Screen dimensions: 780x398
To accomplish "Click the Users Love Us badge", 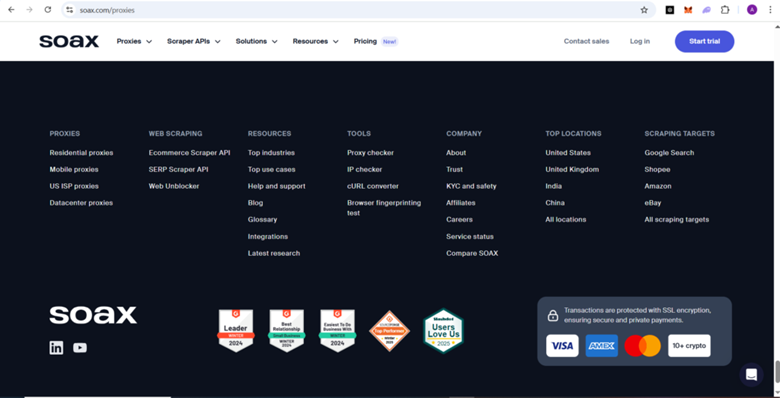I will point(443,331).
